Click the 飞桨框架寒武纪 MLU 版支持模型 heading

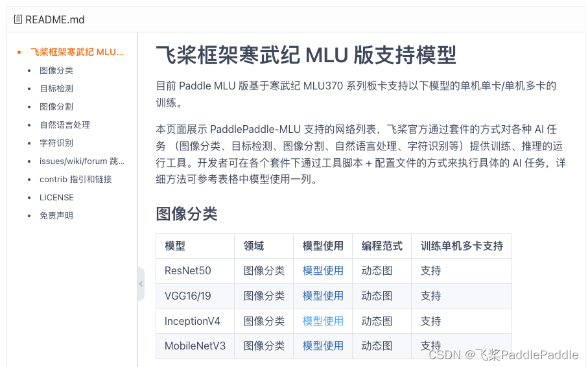tap(306, 55)
